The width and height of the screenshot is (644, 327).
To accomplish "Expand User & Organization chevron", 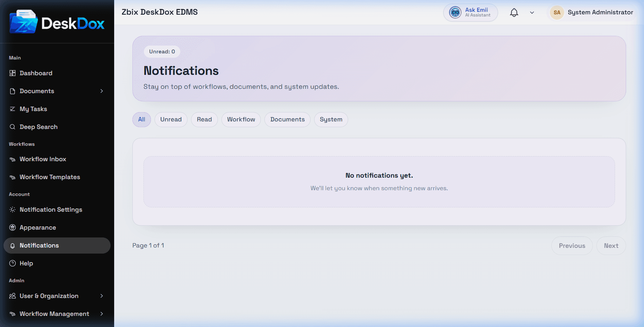I will pyautogui.click(x=102, y=296).
